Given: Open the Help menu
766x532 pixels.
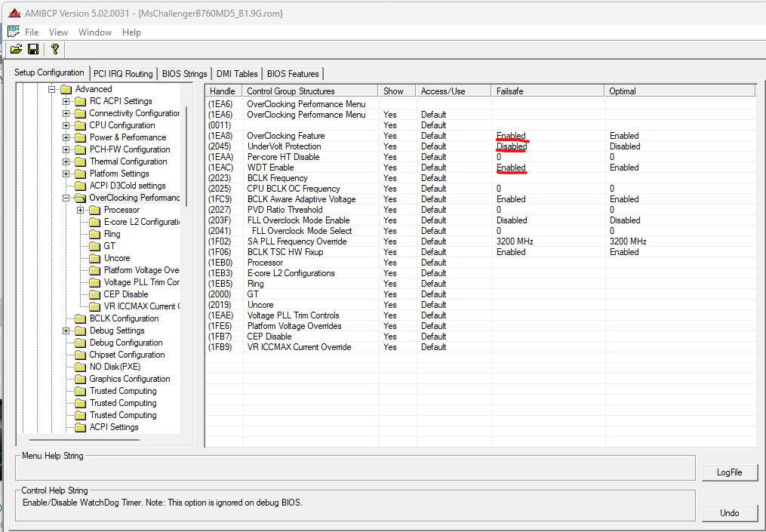Looking at the screenshot, I should [x=131, y=32].
